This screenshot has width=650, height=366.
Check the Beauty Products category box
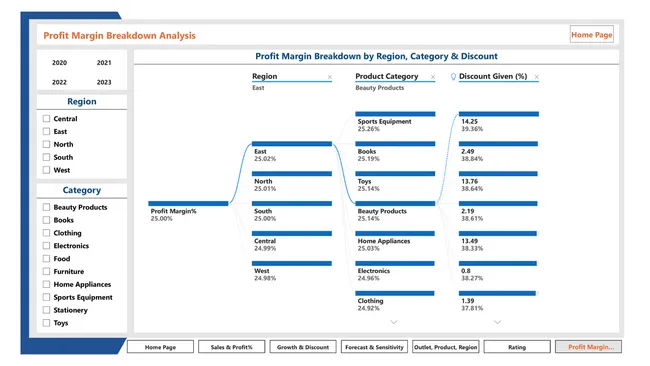point(46,207)
